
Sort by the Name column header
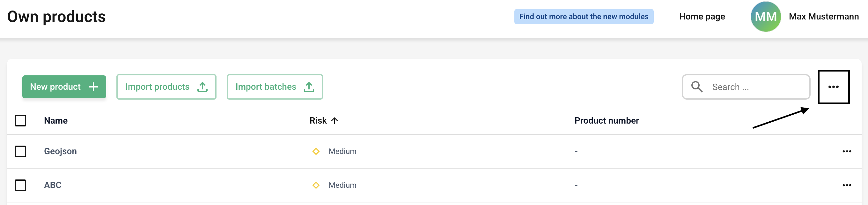coord(55,121)
